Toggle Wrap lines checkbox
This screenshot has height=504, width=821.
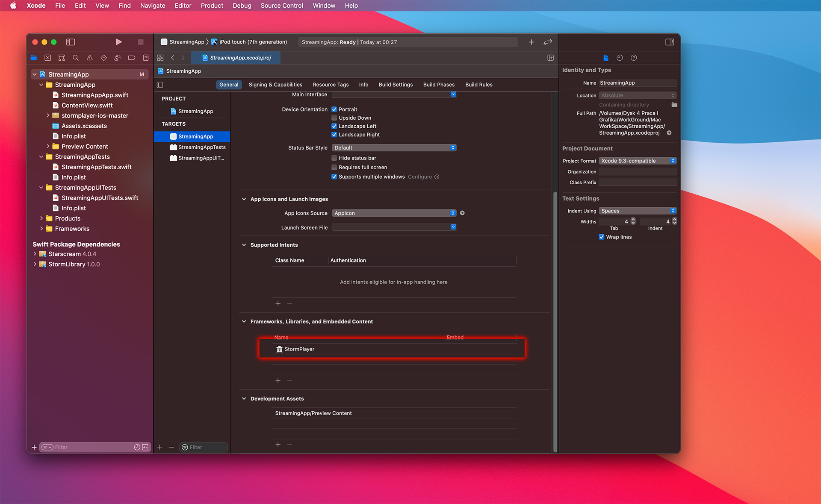tap(601, 237)
